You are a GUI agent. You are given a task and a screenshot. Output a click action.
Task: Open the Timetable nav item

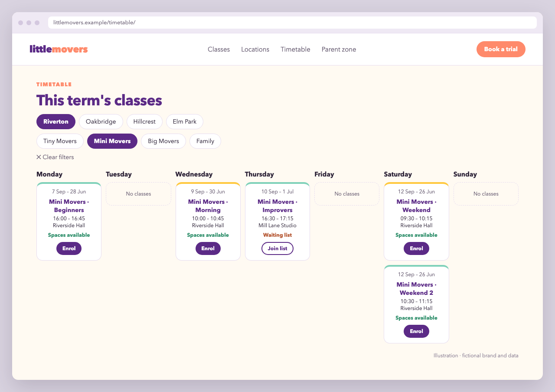pos(295,49)
